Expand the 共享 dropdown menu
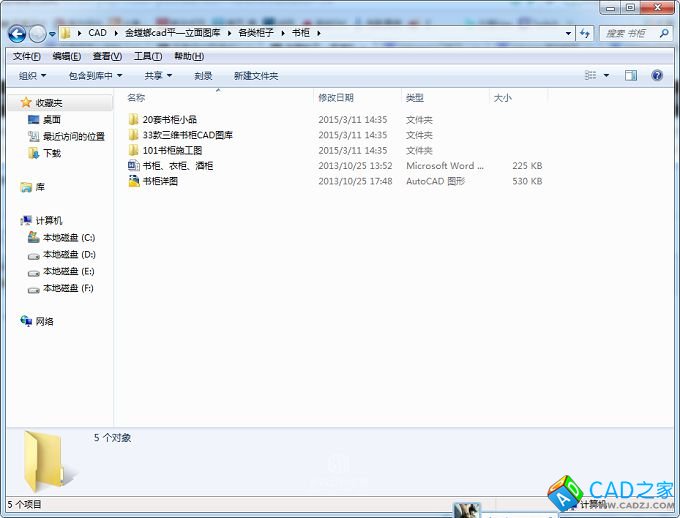680x518 pixels. pyautogui.click(x=157, y=76)
